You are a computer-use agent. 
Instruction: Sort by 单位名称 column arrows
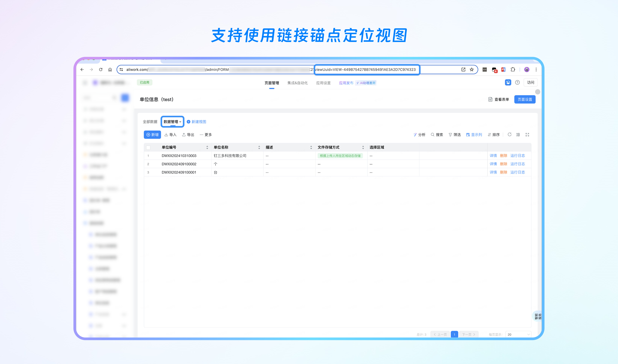point(259,147)
